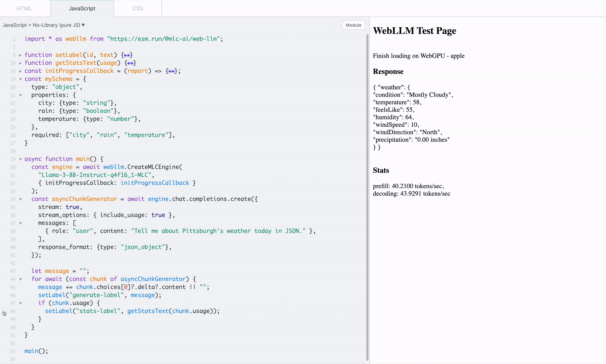This screenshot has width=606, height=364.
Task: Click the "prefill: 40.2100 tokens/sec" line
Action: (408, 186)
